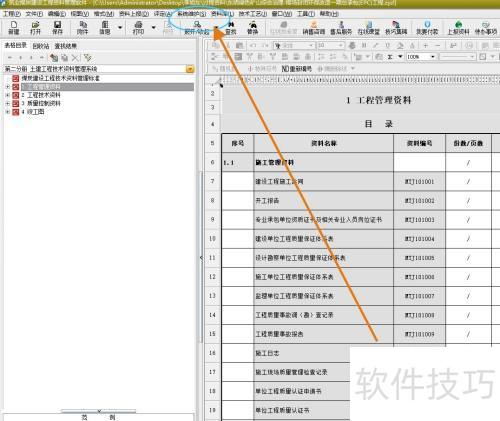Click row header 12 in the sheet

(x=212, y=277)
